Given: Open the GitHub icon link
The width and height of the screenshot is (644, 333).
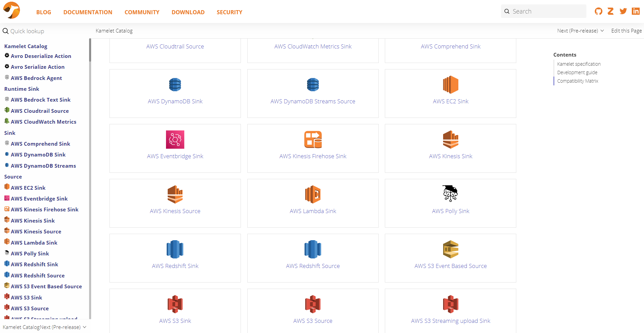Looking at the screenshot, I should click(599, 11).
